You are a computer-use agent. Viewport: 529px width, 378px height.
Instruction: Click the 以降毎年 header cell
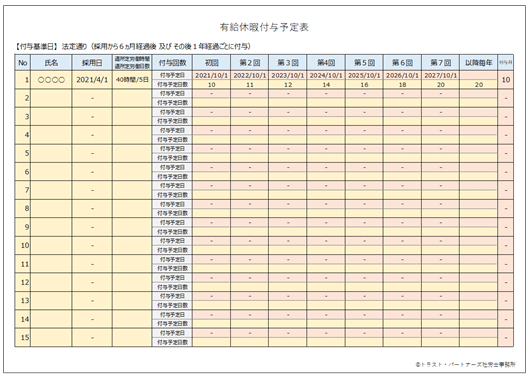(x=478, y=62)
